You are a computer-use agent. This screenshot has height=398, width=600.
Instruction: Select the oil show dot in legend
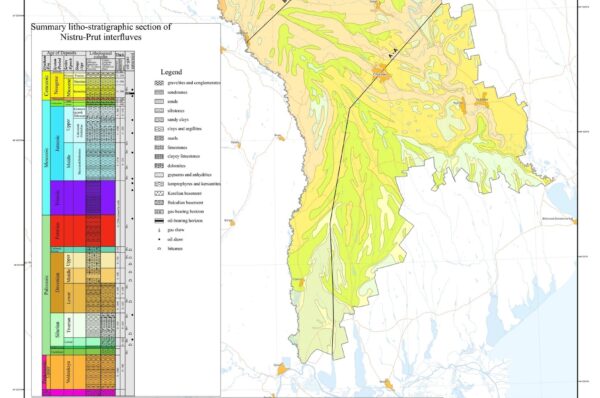159,239
